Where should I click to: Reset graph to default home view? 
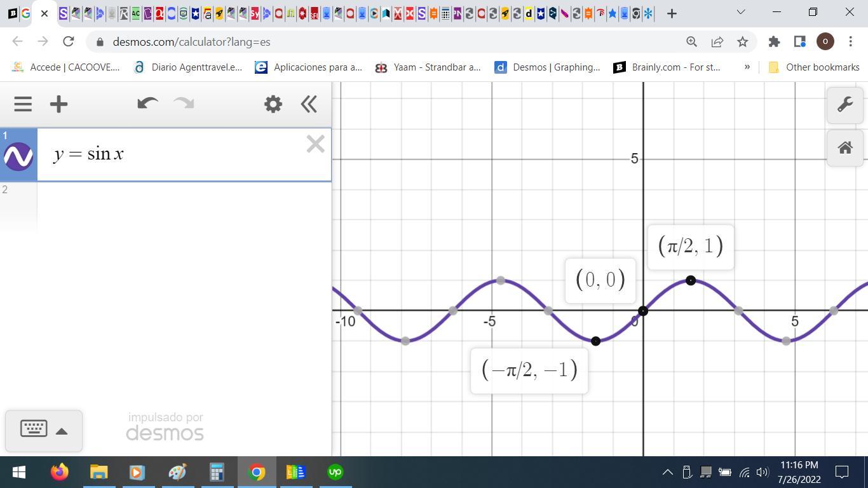[844, 148]
